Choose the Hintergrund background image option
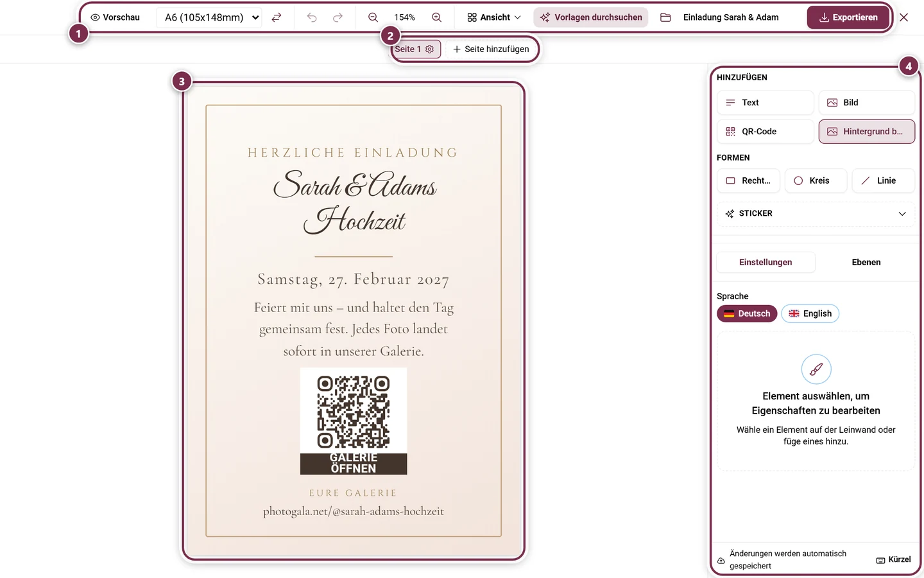Screen dimensions: 924x578 (x=866, y=132)
